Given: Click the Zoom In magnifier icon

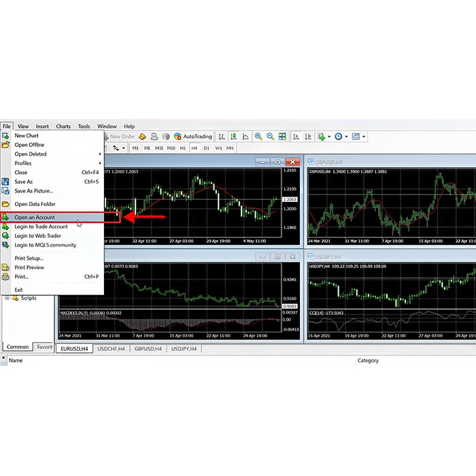Looking at the screenshot, I should coord(258,137).
